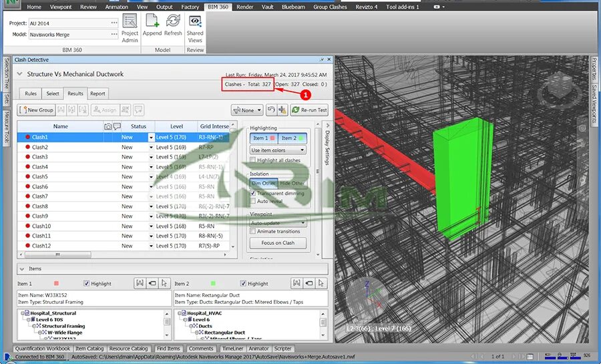This screenshot has height=364, width=601.
Task: Open the Render ribbon tab
Action: [245, 7]
